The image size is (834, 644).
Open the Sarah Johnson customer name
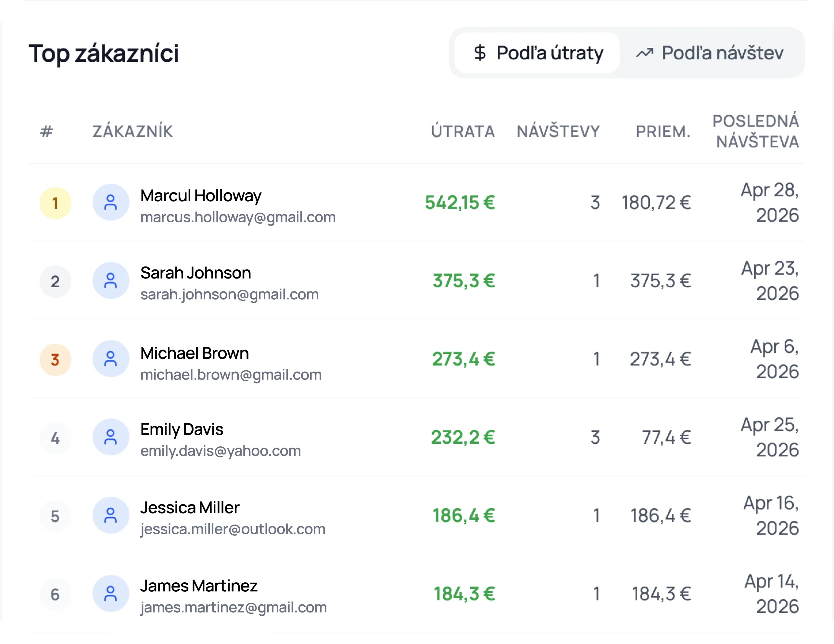pyautogui.click(x=196, y=273)
